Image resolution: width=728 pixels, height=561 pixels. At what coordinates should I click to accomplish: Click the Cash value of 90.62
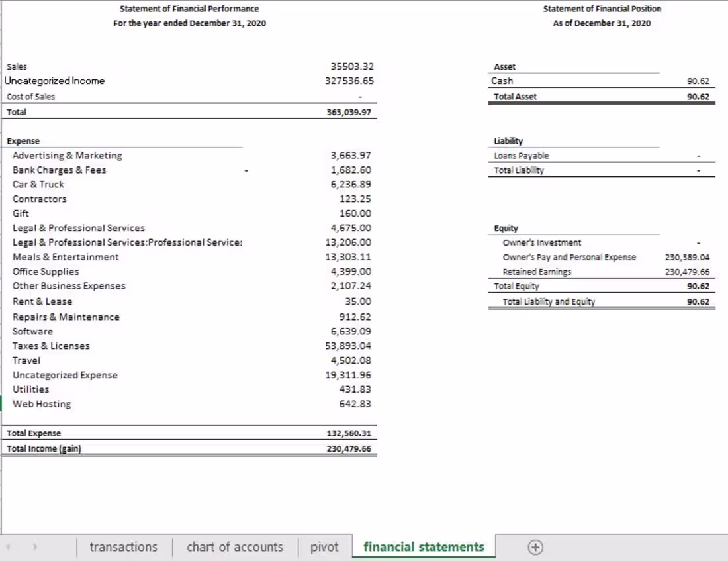(x=700, y=81)
